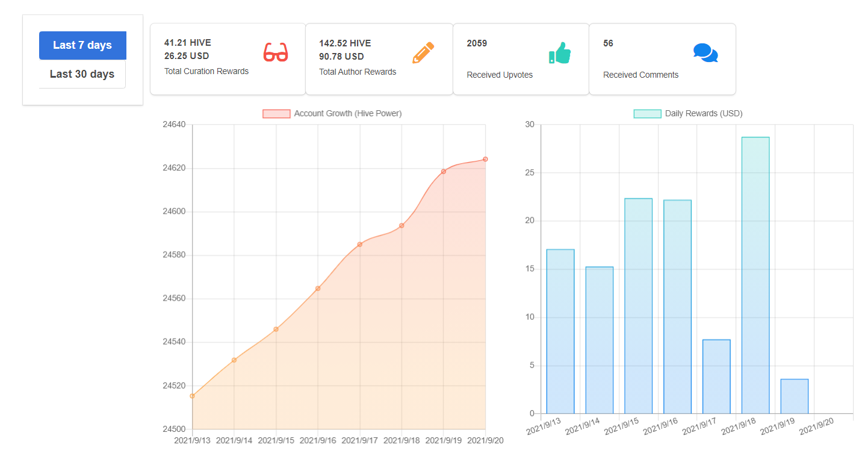Image resolution: width=868 pixels, height=459 pixels.
Task: Click the Total Author Rewards label
Action: (358, 72)
